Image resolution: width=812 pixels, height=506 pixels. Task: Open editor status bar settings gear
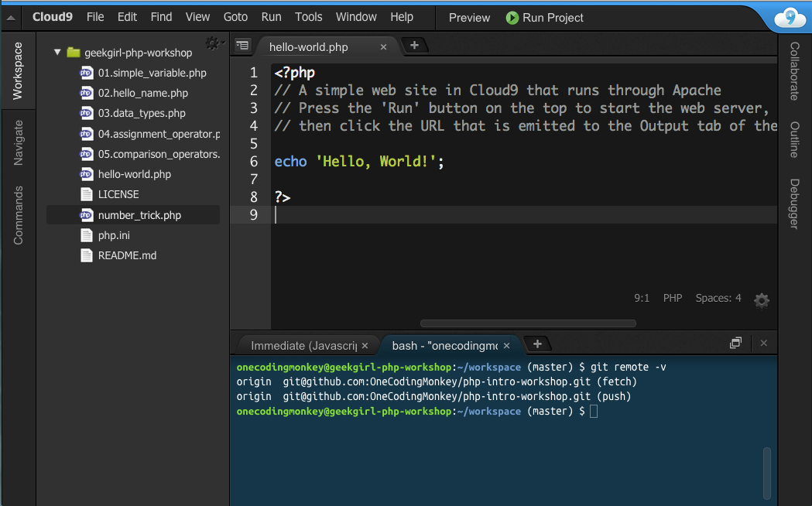pyautogui.click(x=761, y=300)
